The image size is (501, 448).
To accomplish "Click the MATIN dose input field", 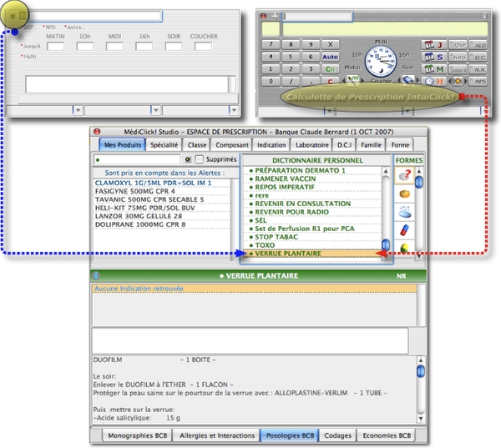I will [55, 46].
